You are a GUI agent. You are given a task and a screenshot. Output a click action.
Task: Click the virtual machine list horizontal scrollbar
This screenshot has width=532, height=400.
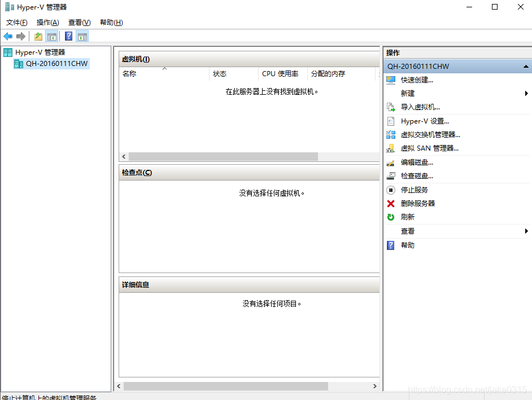point(223,156)
